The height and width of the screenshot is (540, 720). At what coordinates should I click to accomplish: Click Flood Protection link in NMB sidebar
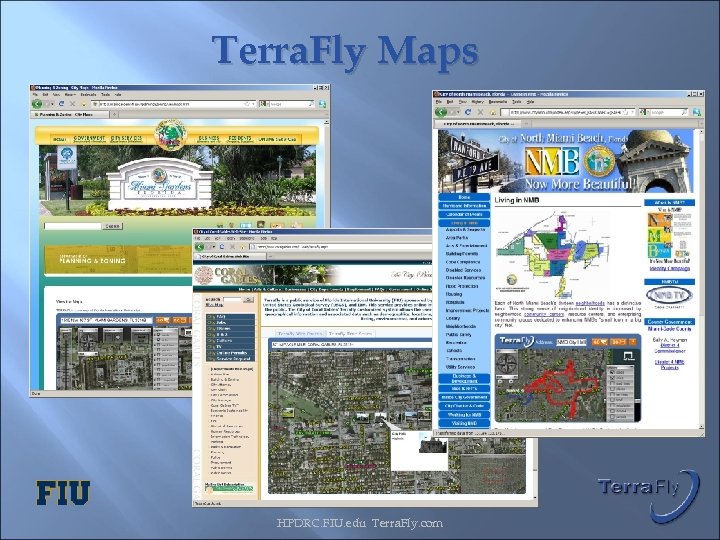[462, 286]
